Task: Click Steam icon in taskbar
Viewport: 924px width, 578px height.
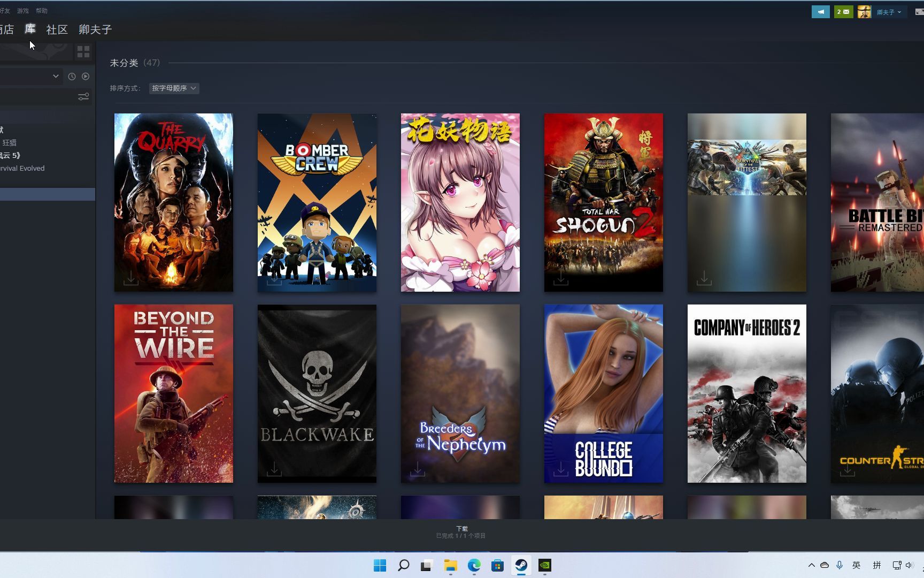Action: [x=521, y=565]
